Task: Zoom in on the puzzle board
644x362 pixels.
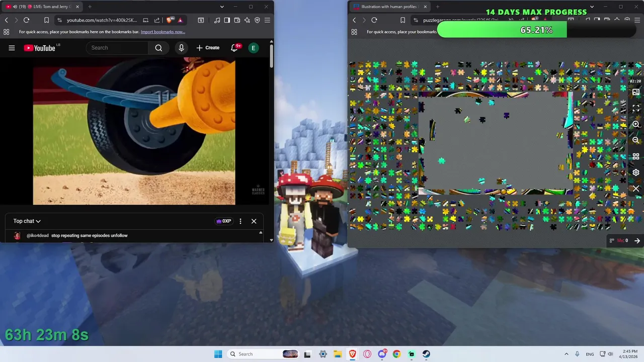Action: [x=636, y=124]
